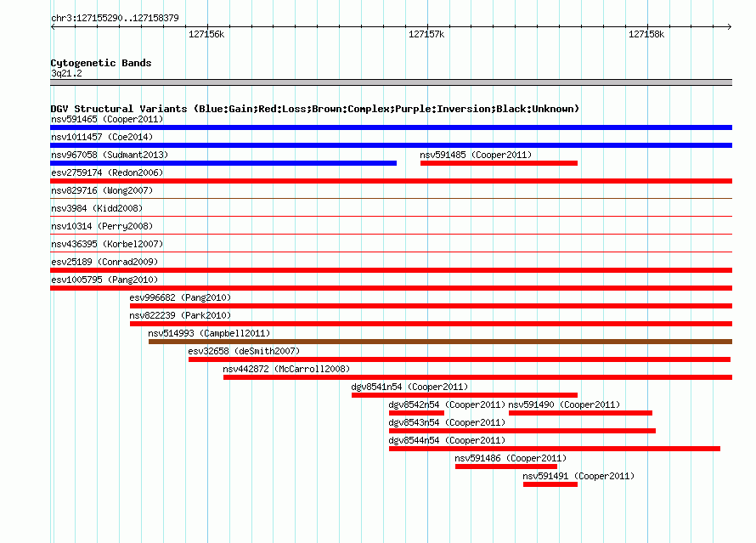Click the chr3:127155290..127158379 coordinates
The height and width of the screenshot is (543, 756).
pyautogui.click(x=115, y=18)
